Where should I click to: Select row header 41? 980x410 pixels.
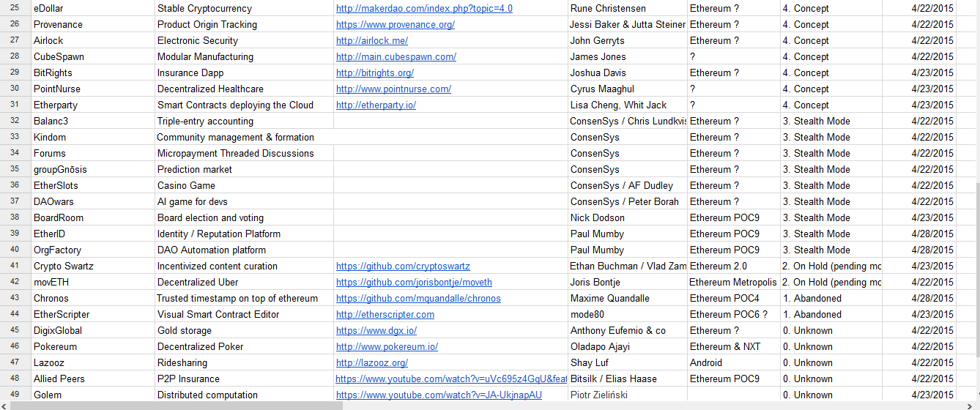coord(15,266)
